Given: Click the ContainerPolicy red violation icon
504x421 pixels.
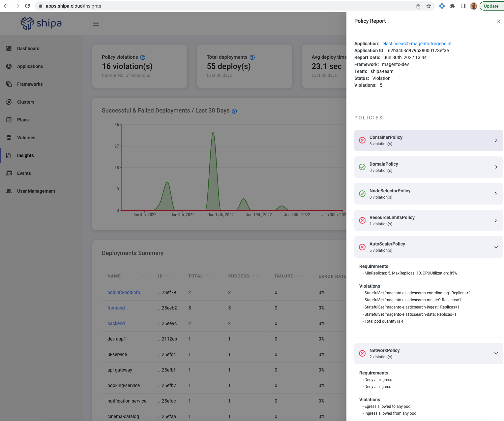Looking at the screenshot, I should (362, 140).
